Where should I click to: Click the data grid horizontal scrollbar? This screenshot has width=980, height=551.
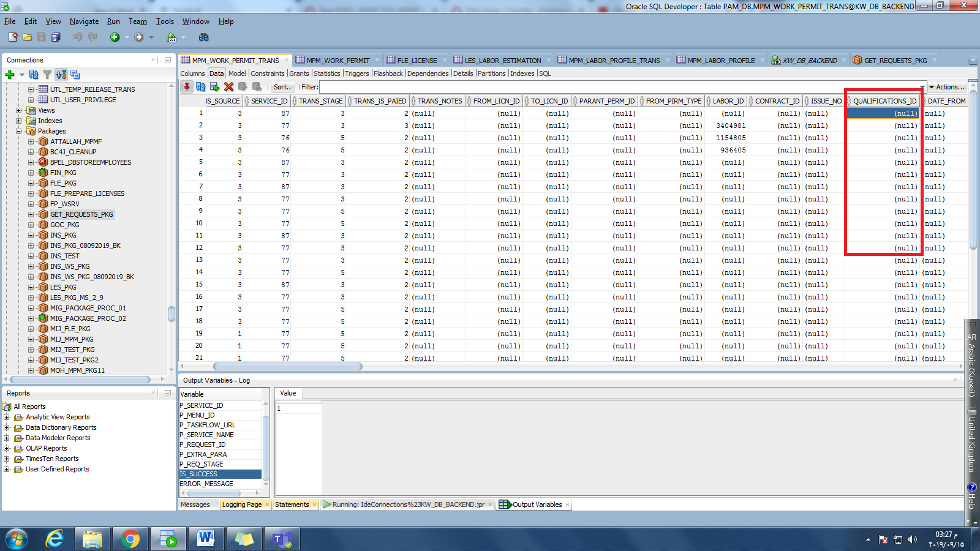288,367
